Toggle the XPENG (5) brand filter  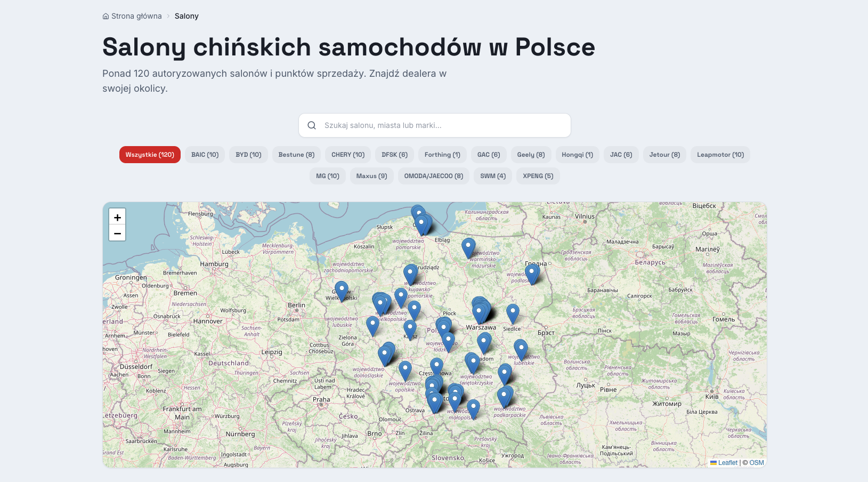click(x=538, y=175)
